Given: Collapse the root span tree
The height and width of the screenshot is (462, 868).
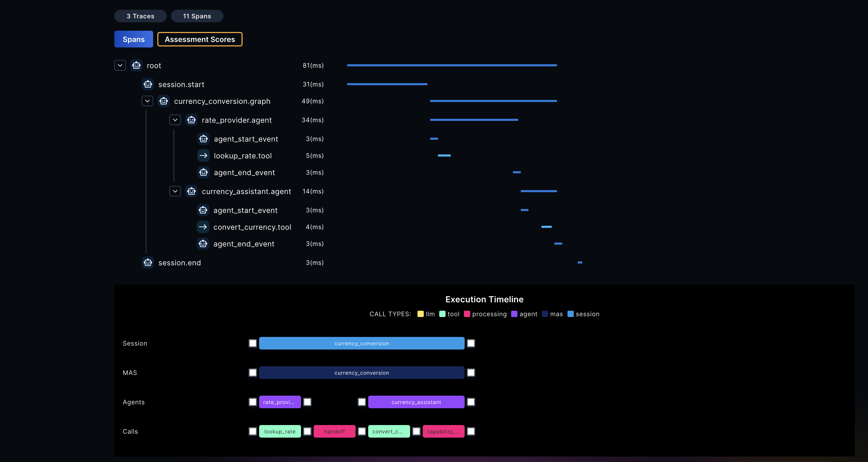Looking at the screenshot, I should [120, 65].
